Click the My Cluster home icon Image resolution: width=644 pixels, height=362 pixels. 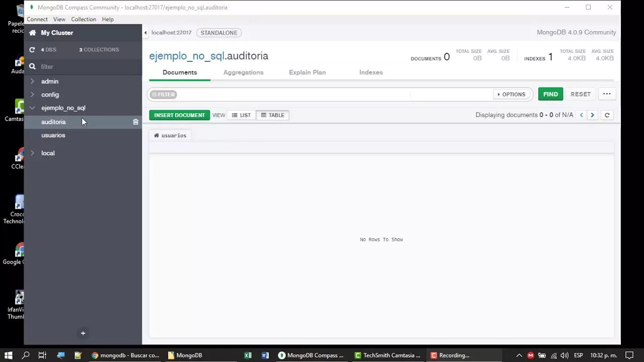tap(33, 33)
